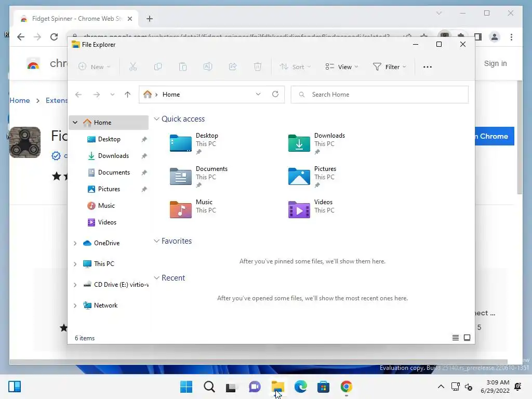Expand the OneDrive tree node
The image size is (532, 399).
[75, 243]
